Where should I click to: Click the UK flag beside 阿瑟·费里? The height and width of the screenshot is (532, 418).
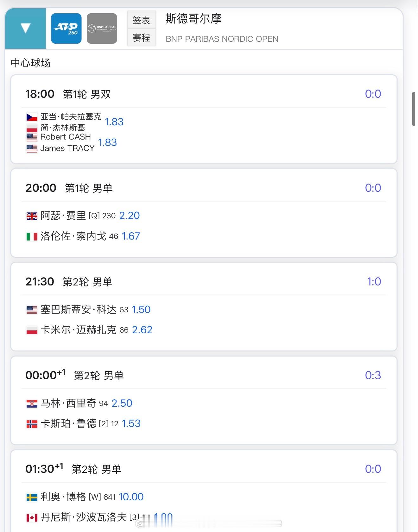pos(32,216)
